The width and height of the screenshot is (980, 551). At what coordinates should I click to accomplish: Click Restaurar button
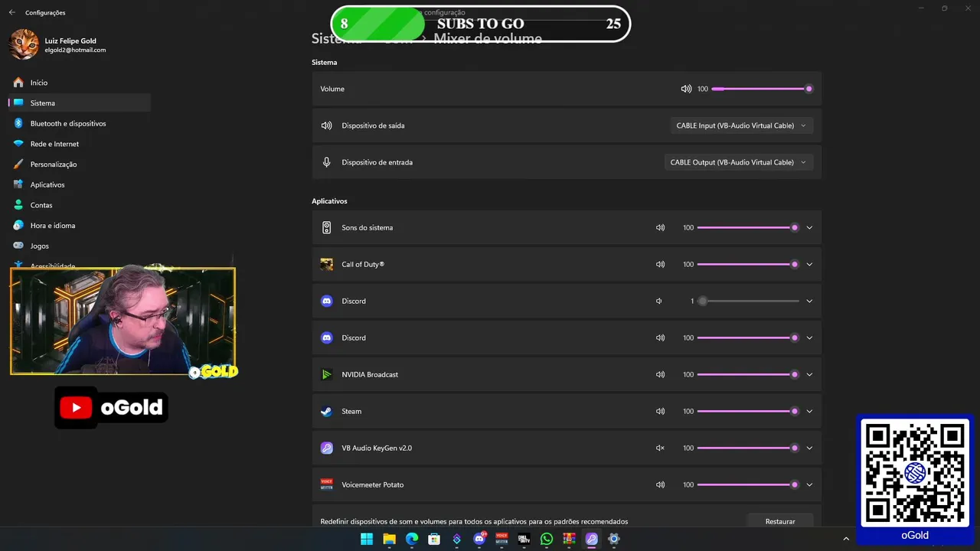[x=780, y=521]
